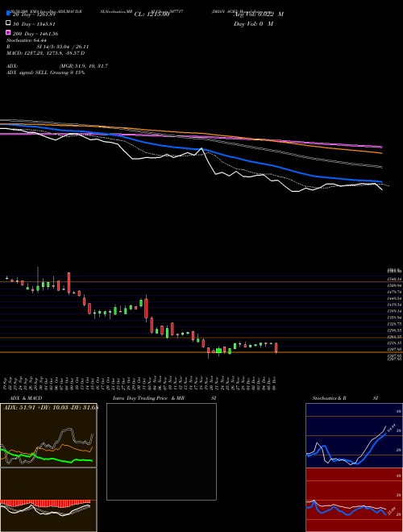Select the 'Stochastics: 64.44' readout
The height and width of the screenshot is (532, 403).
point(27,40)
